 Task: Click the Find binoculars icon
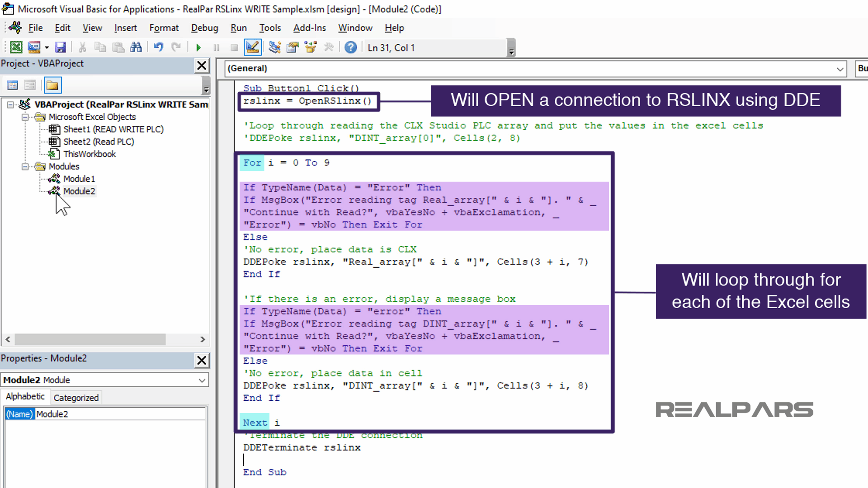[136, 47]
